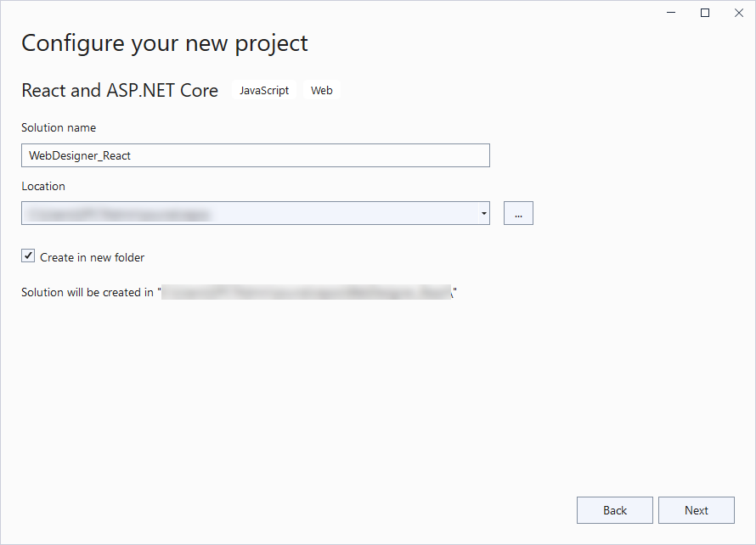The image size is (756, 545).
Task: Click the 'Solution name' label
Action: tap(59, 127)
